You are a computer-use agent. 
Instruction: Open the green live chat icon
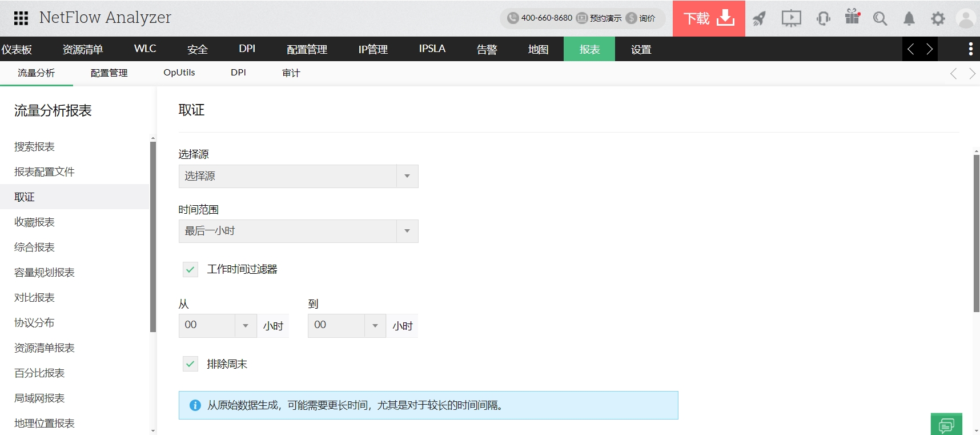[x=946, y=425]
